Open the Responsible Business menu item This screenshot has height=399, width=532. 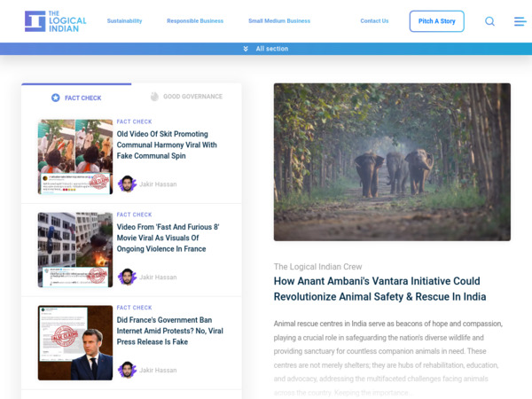[x=195, y=21]
